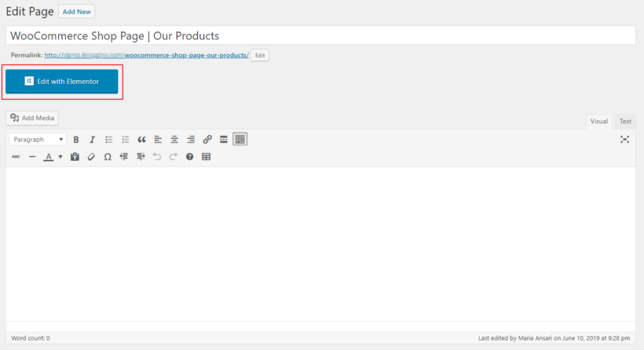Increase paragraph indent
The width and height of the screenshot is (644, 350).
(141, 157)
